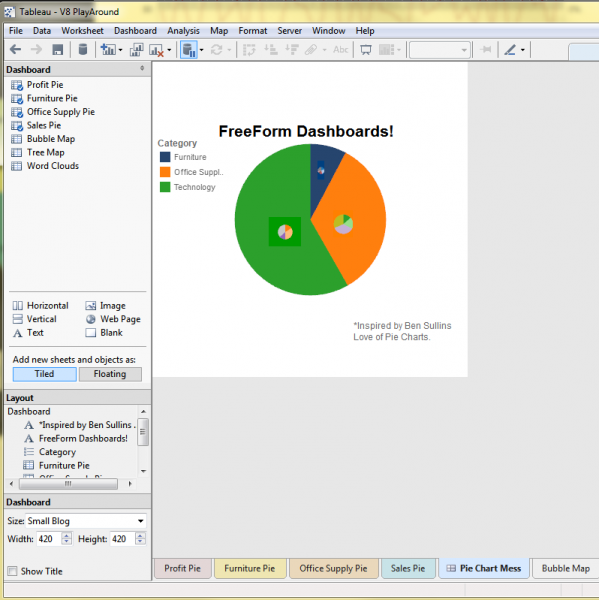599x600 pixels.
Task: Click the Technology green color swatch
Action: coord(165,187)
